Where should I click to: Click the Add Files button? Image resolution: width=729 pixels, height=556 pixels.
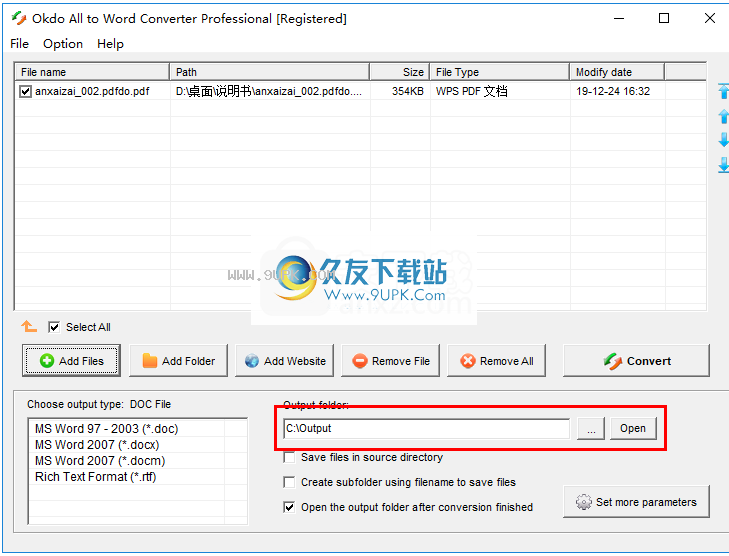72,361
